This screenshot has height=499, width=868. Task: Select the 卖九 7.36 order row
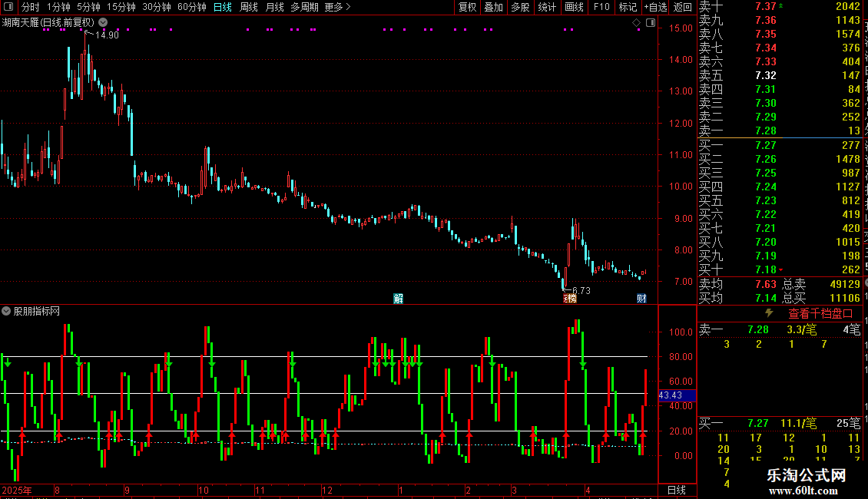[780, 20]
